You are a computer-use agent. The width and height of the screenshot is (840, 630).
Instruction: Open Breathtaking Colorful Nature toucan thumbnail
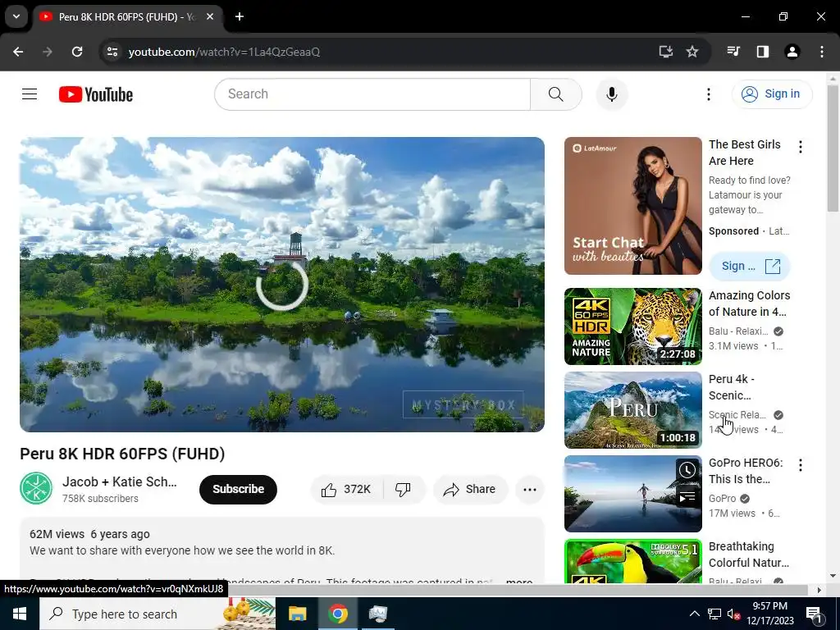click(632, 561)
